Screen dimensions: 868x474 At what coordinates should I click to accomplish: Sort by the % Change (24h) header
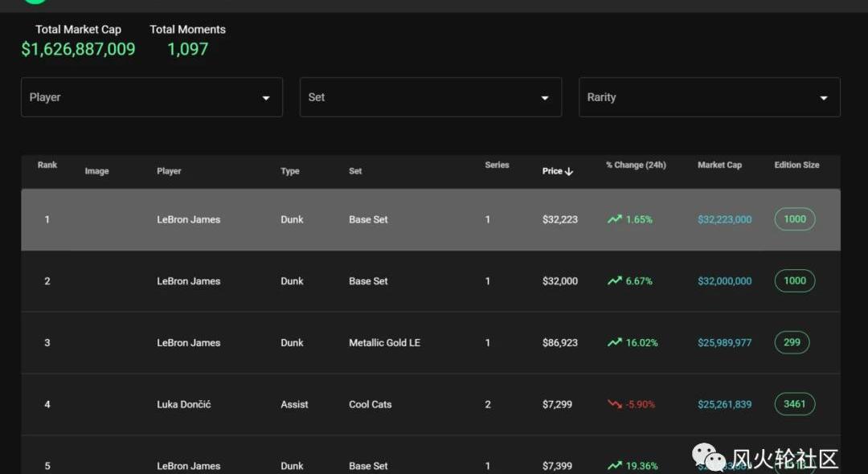click(x=636, y=165)
